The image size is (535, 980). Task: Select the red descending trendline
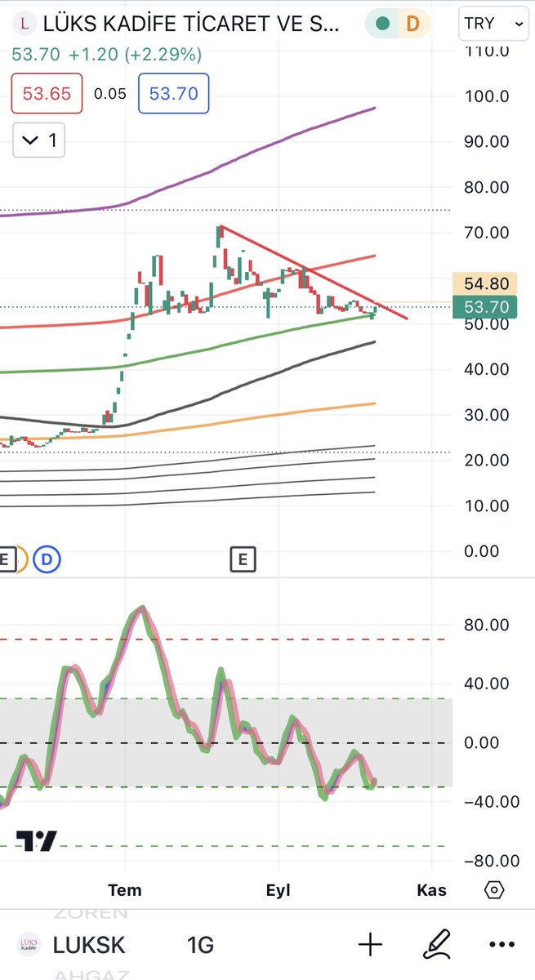coord(314,272)
